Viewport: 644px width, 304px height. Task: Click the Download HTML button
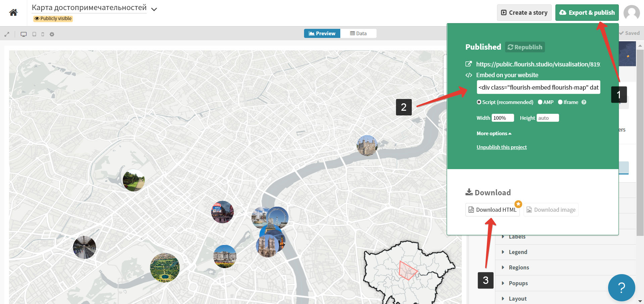click(x=492, y=210)
